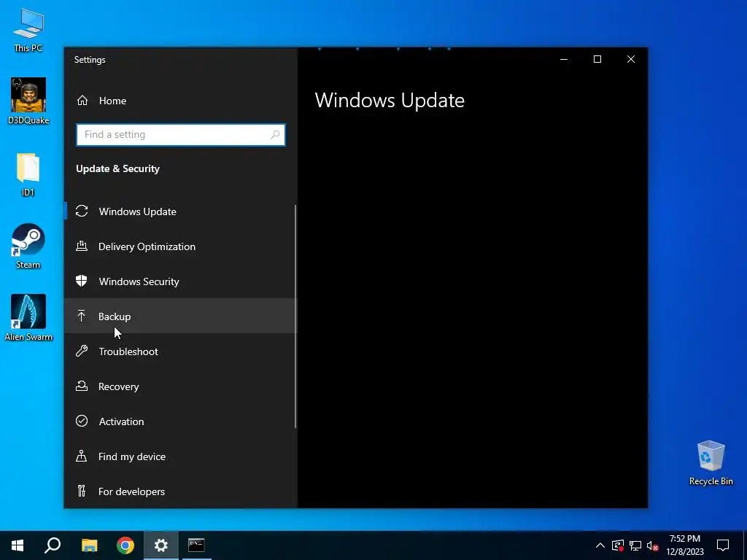The width and height of the screenshot is (747, 560).
Task: Go to Settings Home label
Action: (x=112, y=101)
